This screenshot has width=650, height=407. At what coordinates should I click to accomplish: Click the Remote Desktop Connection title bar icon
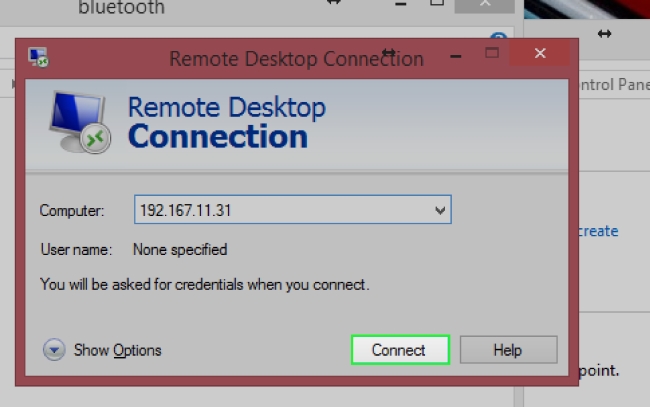[39, 57]
